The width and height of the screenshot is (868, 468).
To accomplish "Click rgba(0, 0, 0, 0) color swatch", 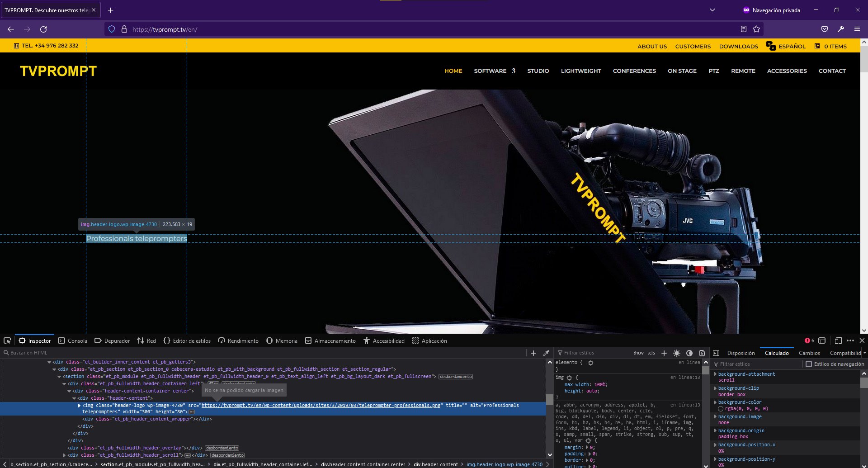I will click(x=721, y=409).
